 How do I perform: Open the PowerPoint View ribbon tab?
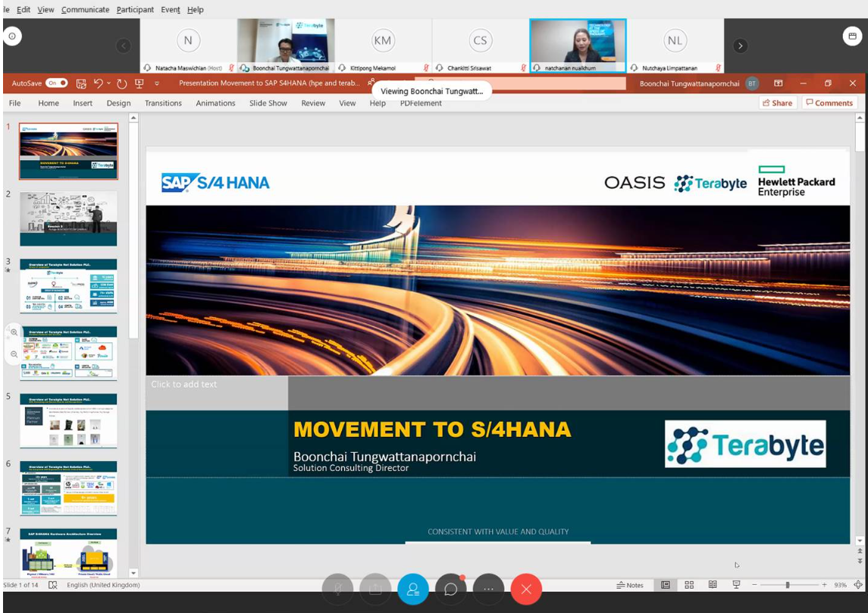[347, 103]
